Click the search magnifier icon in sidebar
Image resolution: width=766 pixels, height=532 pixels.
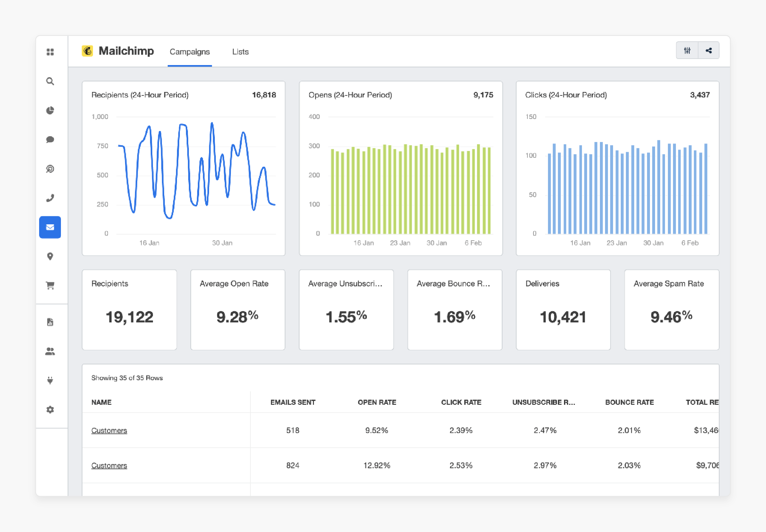point(50,81)
